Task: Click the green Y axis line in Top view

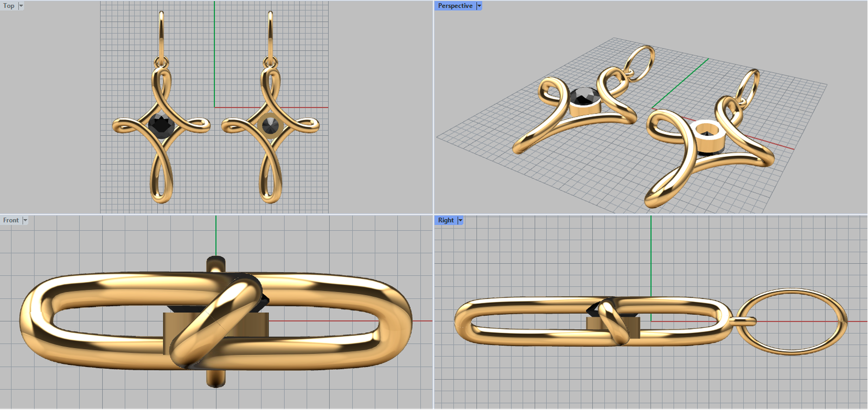Action: [x=214, y=54]
